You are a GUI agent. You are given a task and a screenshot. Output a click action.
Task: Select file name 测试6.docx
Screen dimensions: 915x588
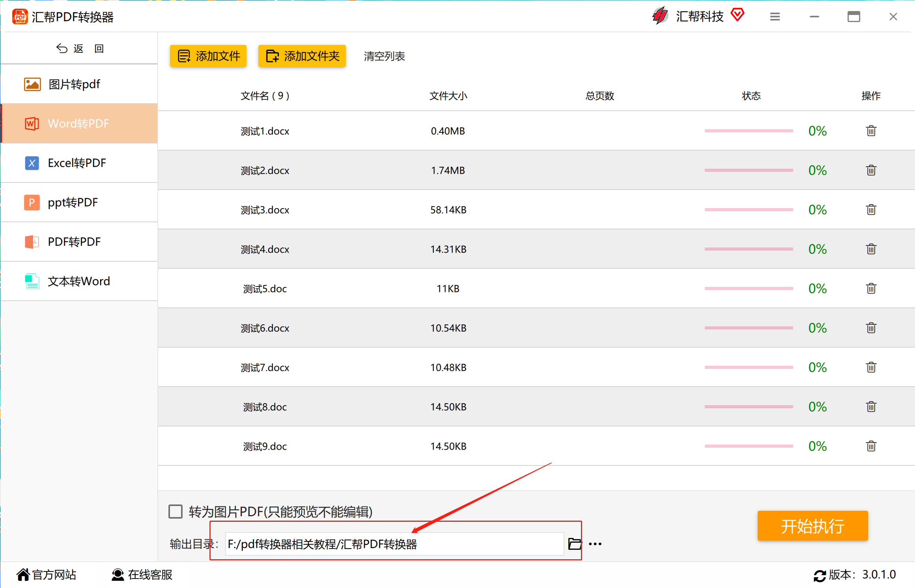(x=265, y=328)
